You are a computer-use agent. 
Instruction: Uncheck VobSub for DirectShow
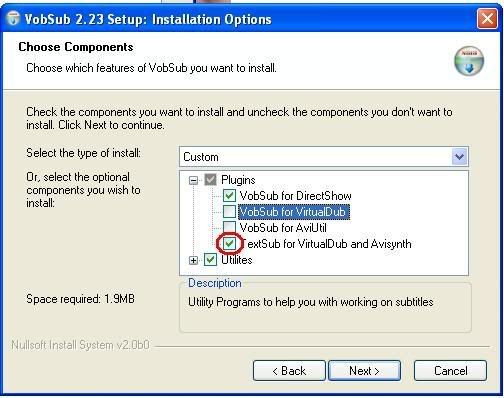tap(229, 196)
